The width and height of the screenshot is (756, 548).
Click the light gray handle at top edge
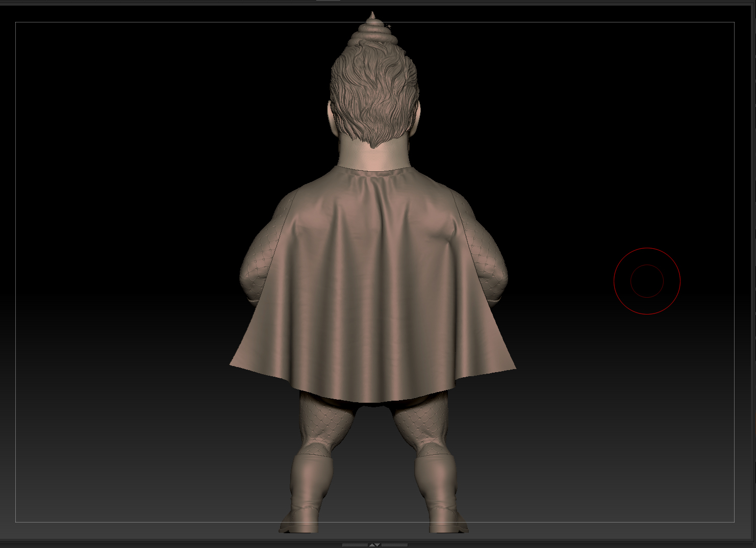[328, 1]
